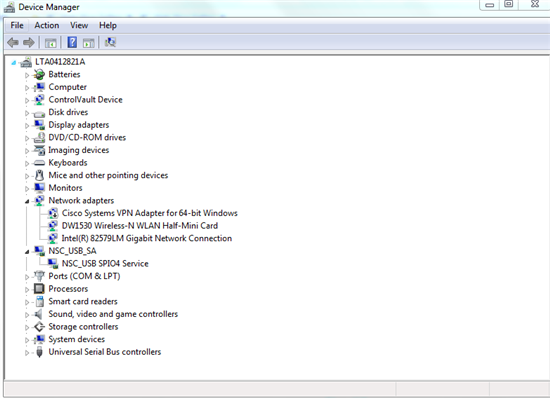Select the Imaging devices label

(79, 150)
